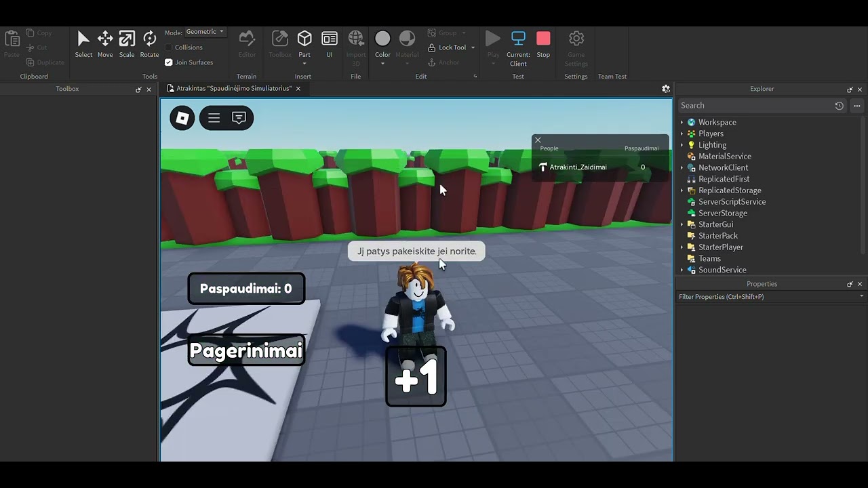The width and height of the screenshot is (868, 488).
Task: Close the Toolbox panel
Action: 149,89
